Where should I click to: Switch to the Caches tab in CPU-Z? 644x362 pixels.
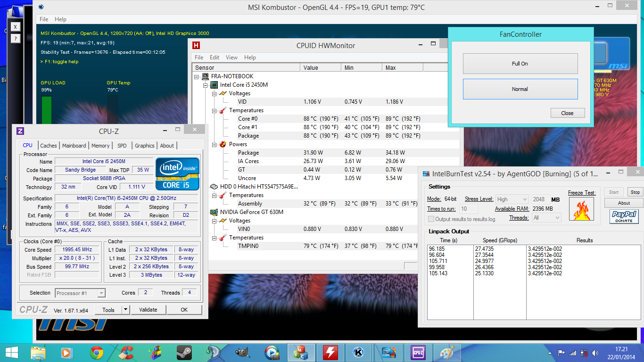49,146
